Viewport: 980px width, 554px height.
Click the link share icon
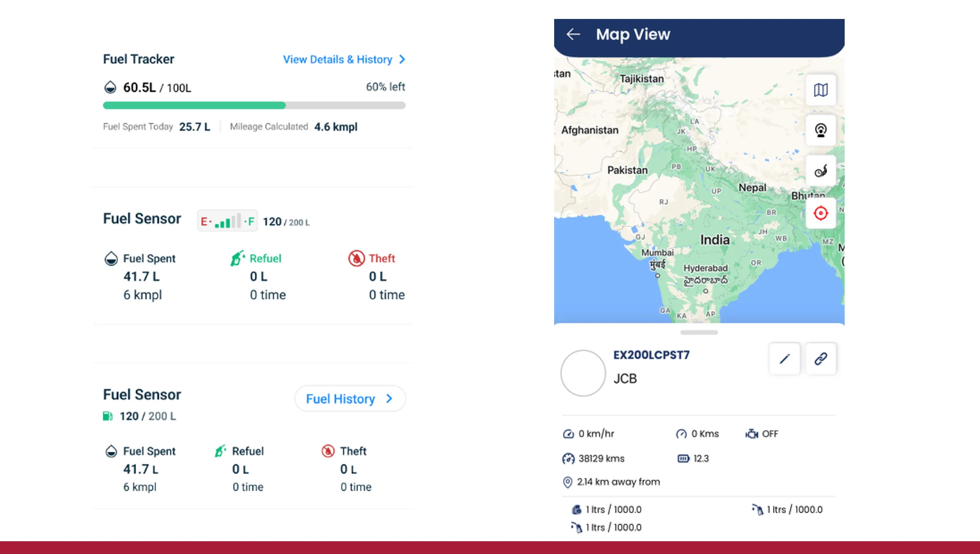[x=820, y=359]
